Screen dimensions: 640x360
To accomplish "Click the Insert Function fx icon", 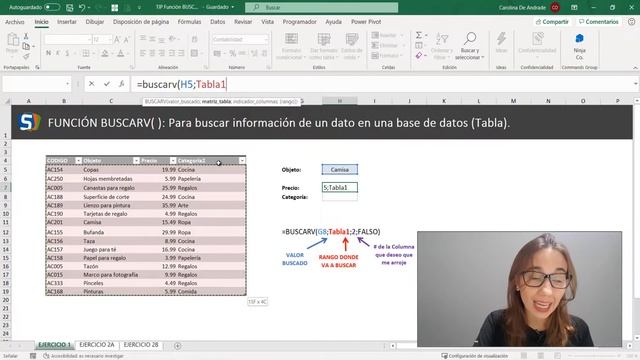I will click(x=122, y=84).
